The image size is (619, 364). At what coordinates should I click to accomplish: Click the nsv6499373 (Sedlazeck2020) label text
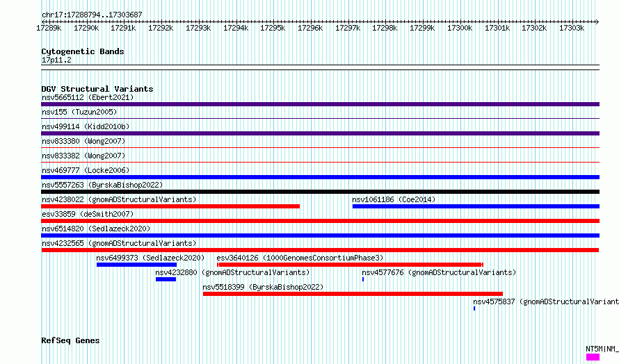pyautogui.click(x=150, y=258)
